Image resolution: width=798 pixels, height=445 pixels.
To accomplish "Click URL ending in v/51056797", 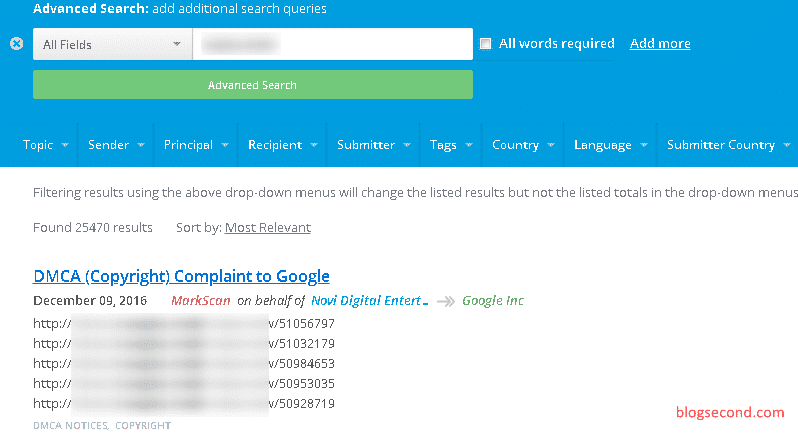I will (x=184, y=324).
